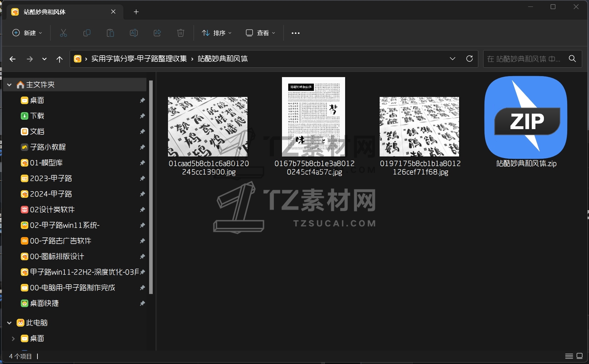Switch to large icons view in status bar
This screenshot has width=589, height=364.
tap(580, 356)
